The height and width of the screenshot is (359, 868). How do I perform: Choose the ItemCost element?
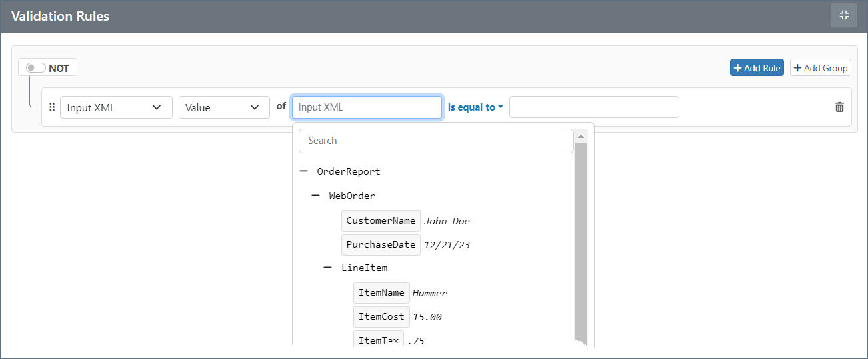[x=381, y=317]
